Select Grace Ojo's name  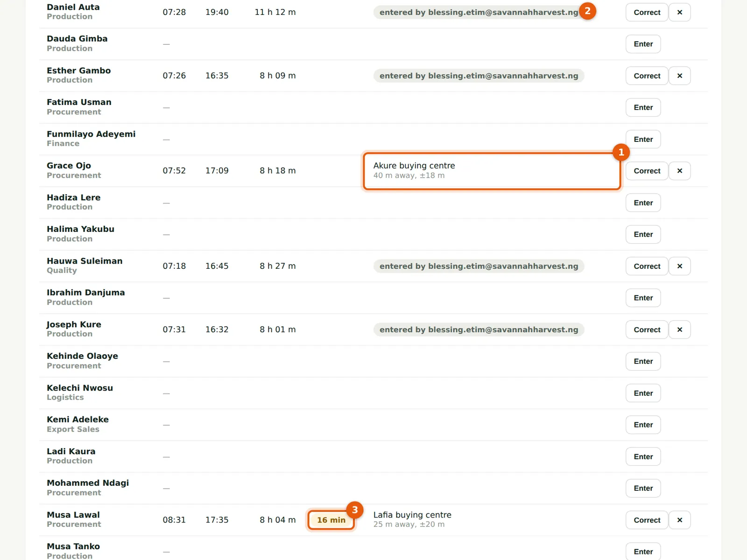[x=69, y=166]
